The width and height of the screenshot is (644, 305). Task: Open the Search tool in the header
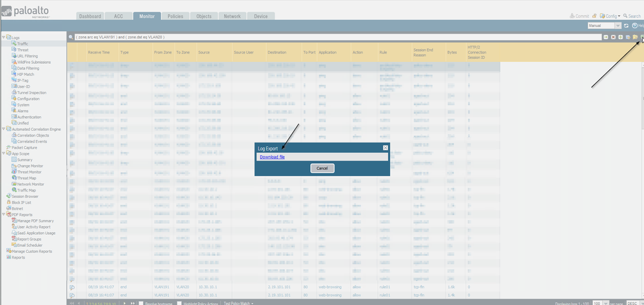click(629, 15)
